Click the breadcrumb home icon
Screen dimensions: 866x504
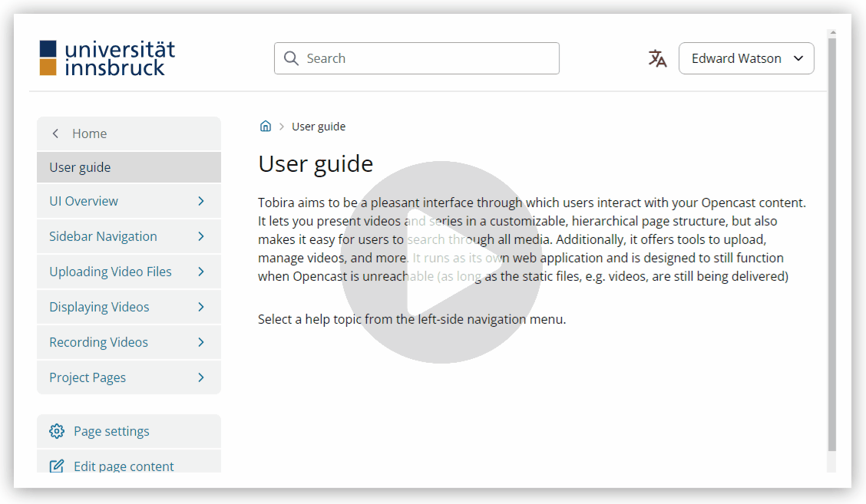click(265, 126)
